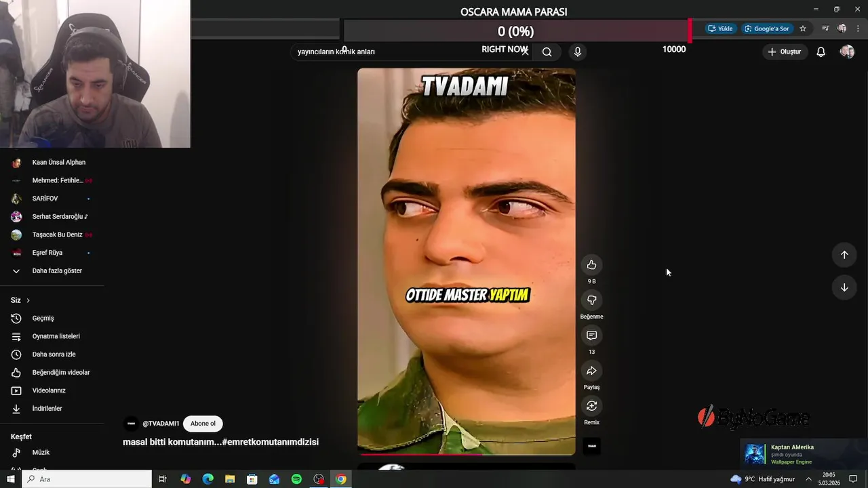Screen dimensions: 868x488
Task: Dislike the Short via Beğenme icon
Action: [x=591, y=300]
